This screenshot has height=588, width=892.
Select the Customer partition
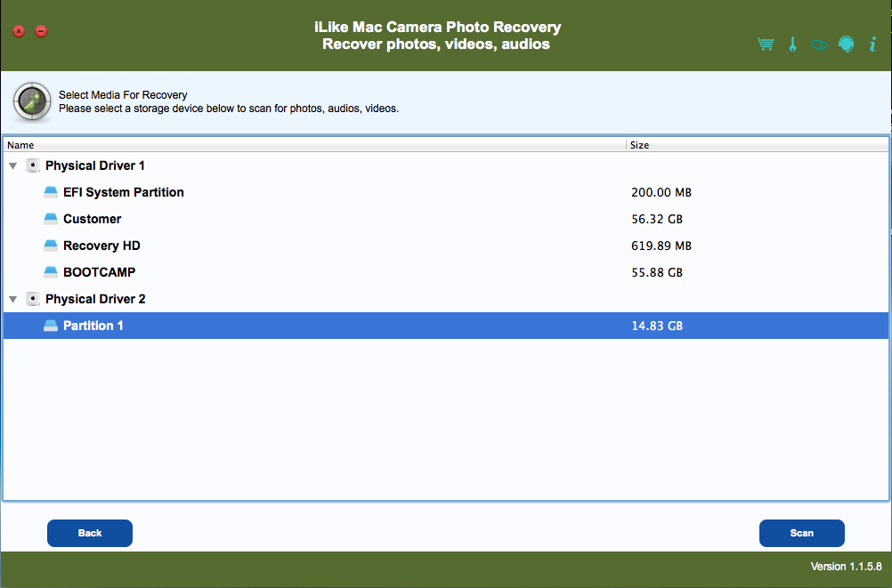click(92, 219)
